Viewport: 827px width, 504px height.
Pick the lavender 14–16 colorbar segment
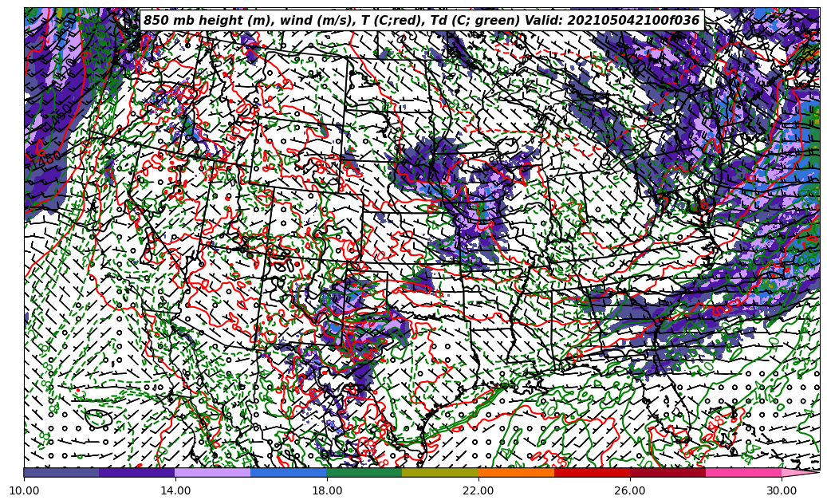point(213,472)
